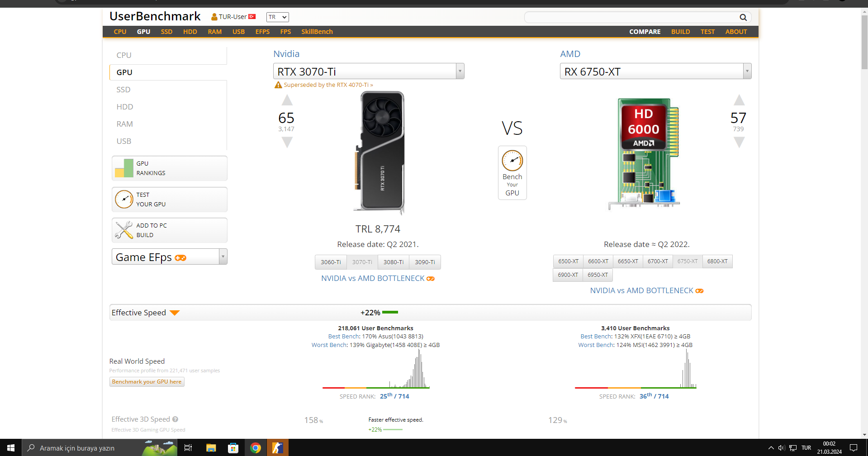Open Counter-Strike app in taskbar
This screenshot has height=456, width=868.
pyautogui.click(x=277, y=448)
